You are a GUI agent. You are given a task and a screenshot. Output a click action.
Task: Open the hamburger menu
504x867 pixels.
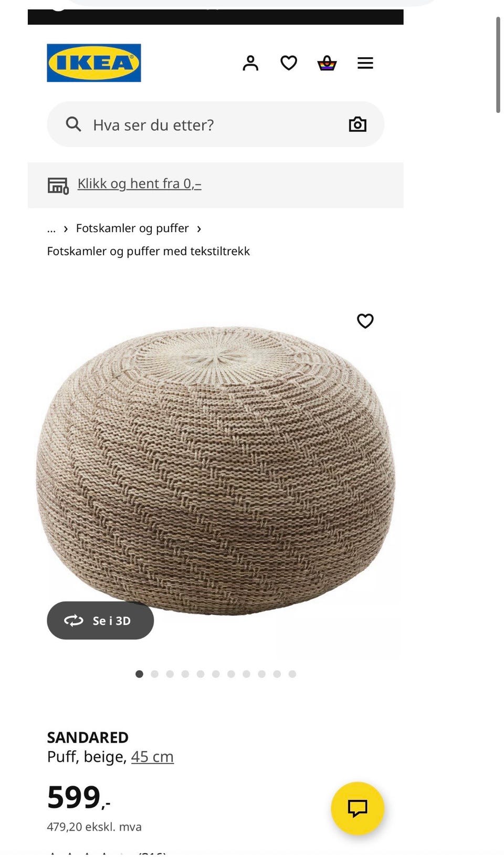pos(365,63)
